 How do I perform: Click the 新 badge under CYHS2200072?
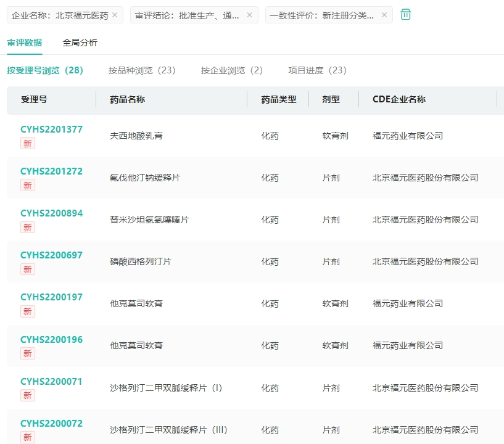coord(28,437)
